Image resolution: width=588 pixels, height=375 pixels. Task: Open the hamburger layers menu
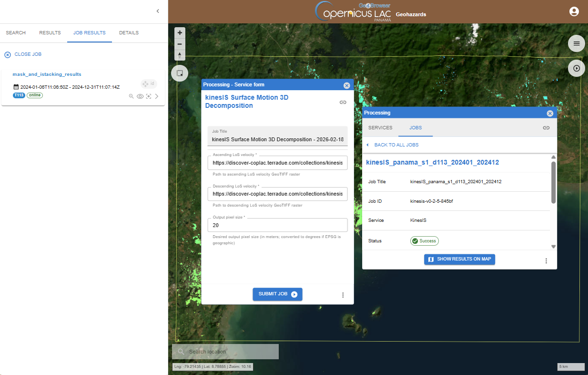click(x=576, y=43)
